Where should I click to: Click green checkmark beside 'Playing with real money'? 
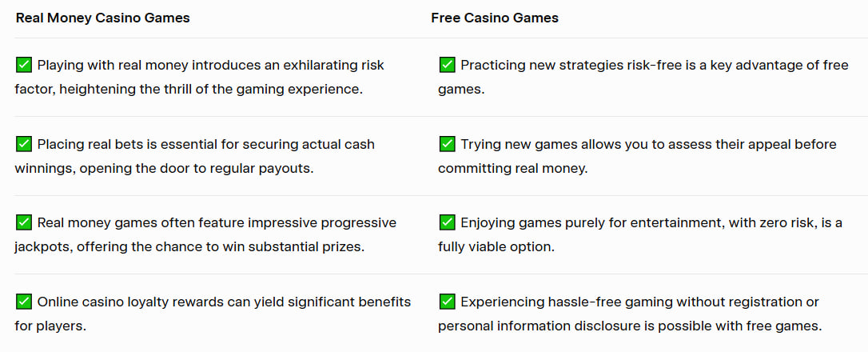coord(24,65)
